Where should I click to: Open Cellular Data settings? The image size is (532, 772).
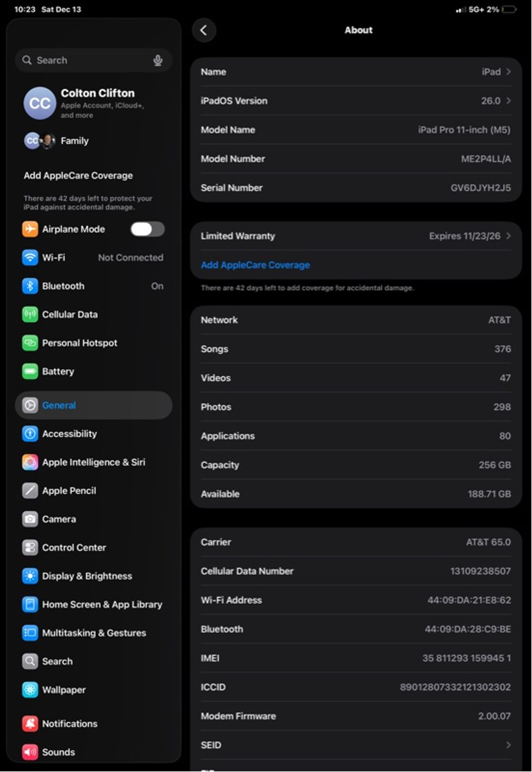coord(30,314)
